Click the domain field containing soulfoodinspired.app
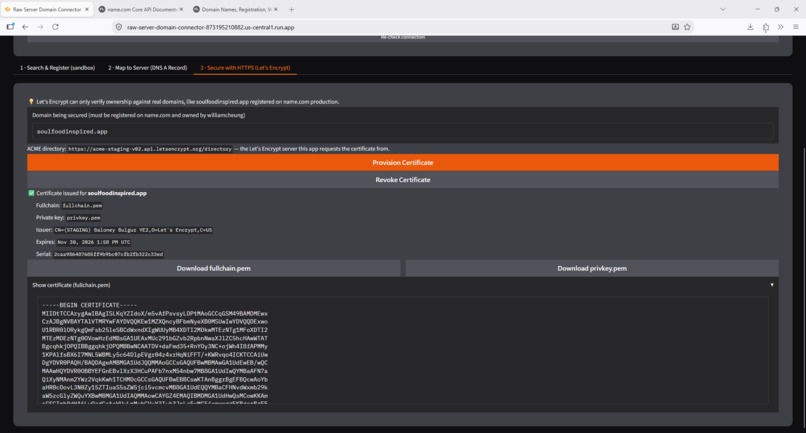This screenshot has width=806, height=433. (x=402, y=132)
